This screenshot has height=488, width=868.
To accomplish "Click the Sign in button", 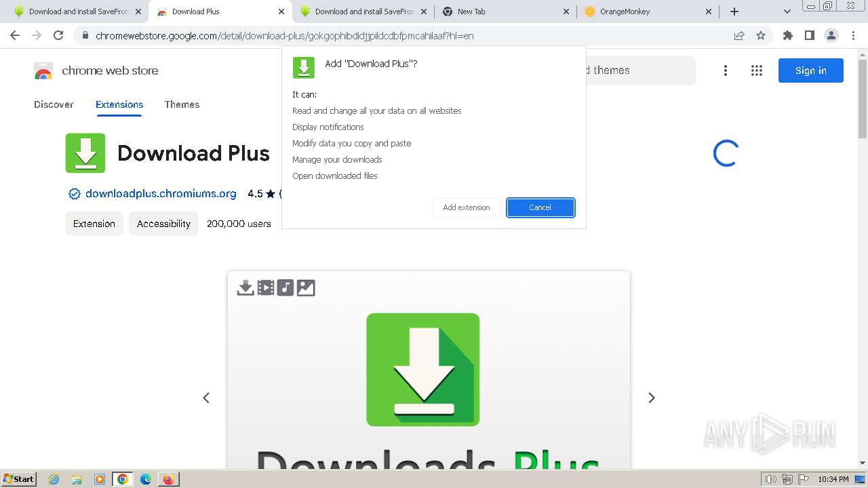I will tap(811, 70).
